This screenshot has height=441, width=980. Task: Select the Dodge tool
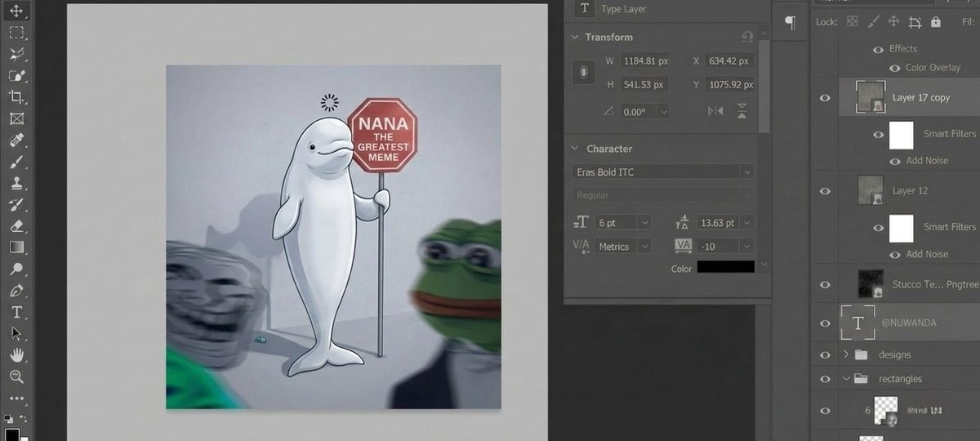16,268
